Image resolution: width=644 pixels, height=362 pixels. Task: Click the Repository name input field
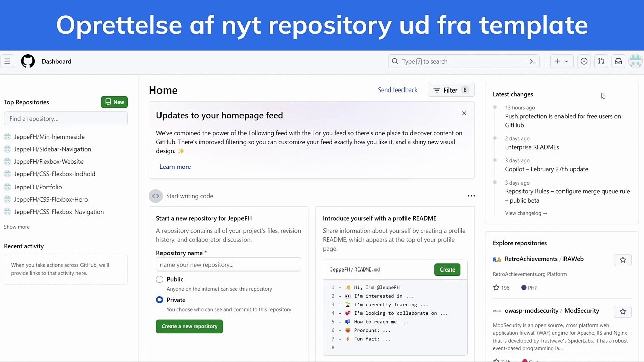pos(228,265)
